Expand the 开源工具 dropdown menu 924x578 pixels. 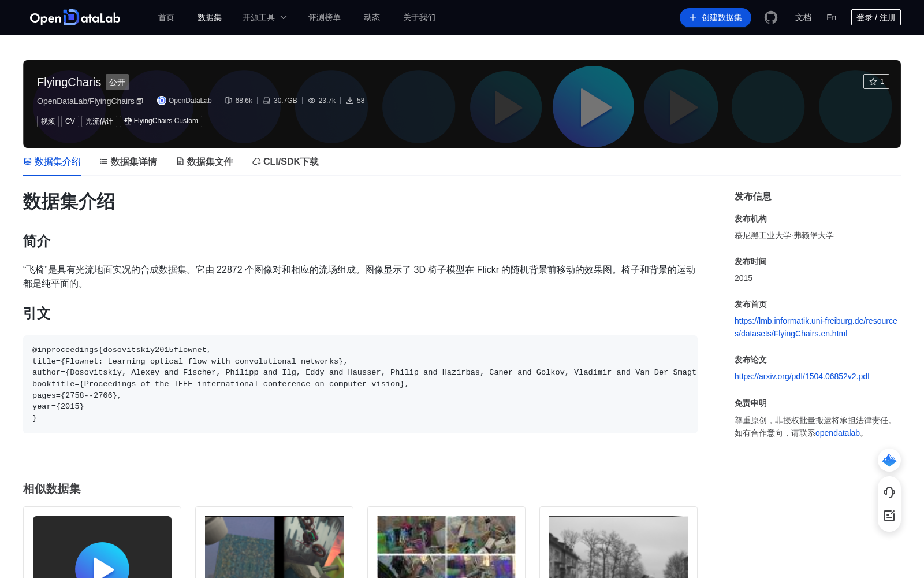264,17
